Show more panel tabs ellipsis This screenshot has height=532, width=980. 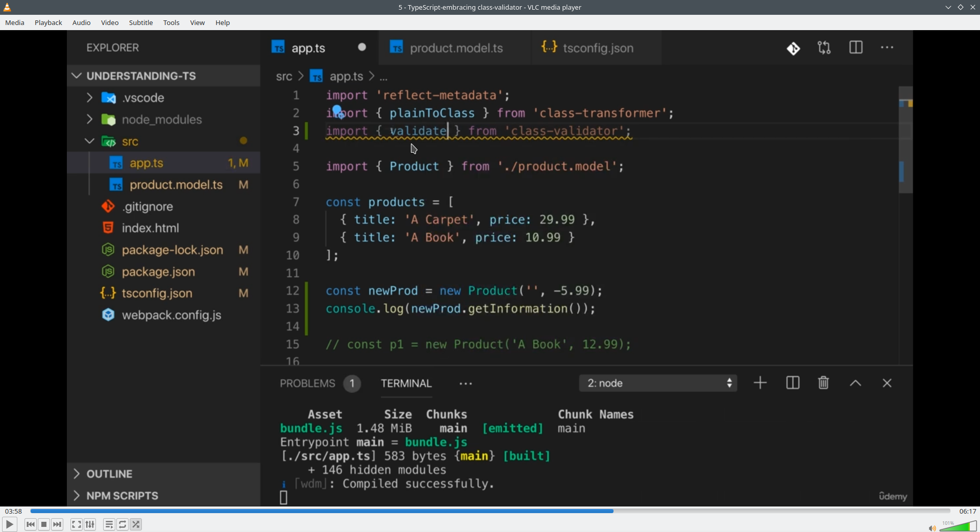[465, 384]
